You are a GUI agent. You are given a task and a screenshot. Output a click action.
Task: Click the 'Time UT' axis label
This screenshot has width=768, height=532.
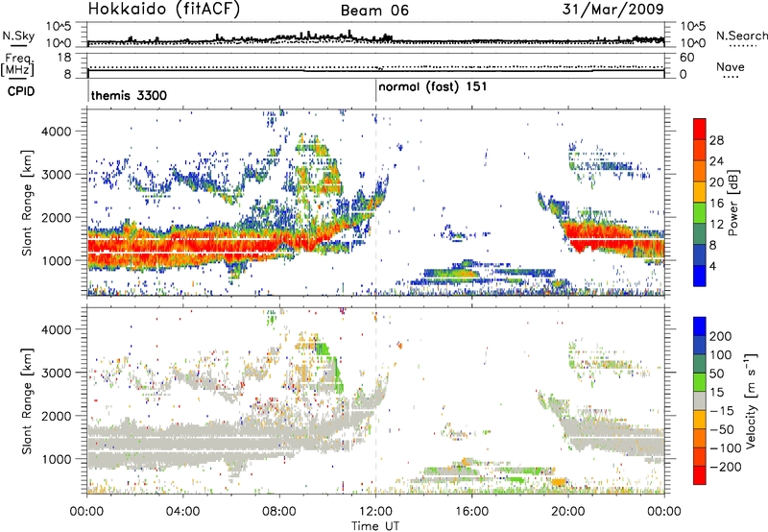click(x=375, y=525)
